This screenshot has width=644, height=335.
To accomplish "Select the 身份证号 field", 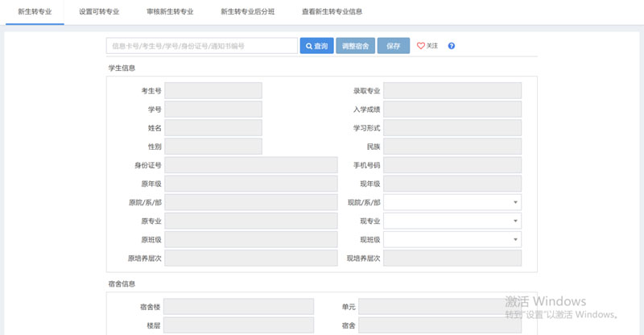I will coord(250,165).
